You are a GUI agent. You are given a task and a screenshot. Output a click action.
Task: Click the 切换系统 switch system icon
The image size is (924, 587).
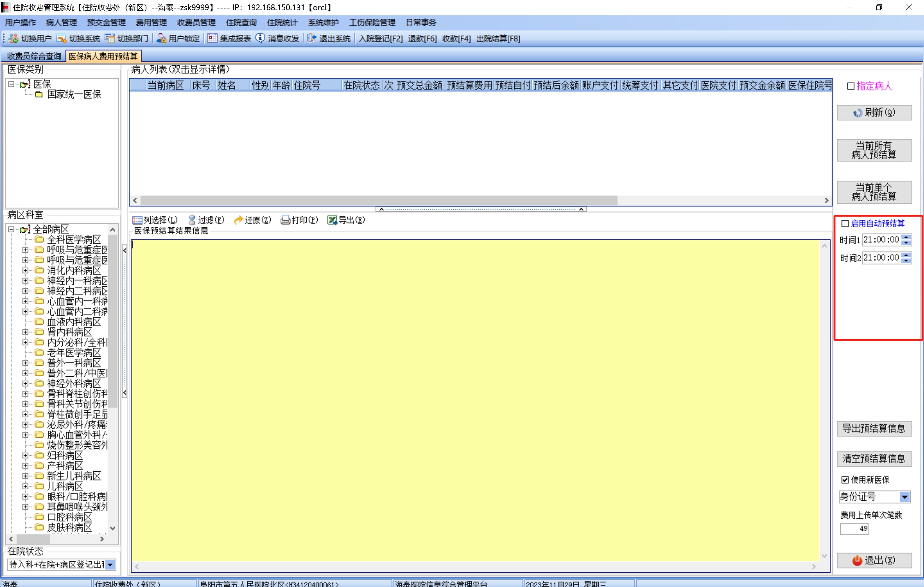pyautogui.click(x=61, y=39)
